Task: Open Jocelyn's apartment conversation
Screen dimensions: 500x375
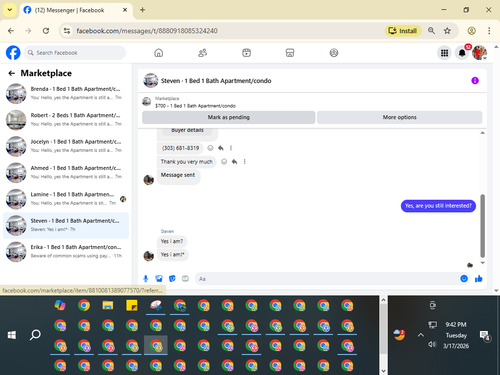Action: coord(66,146)
